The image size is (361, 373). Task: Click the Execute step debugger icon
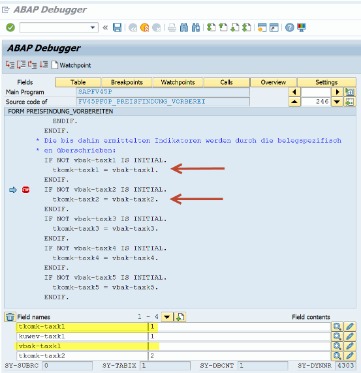coord(21,65)
